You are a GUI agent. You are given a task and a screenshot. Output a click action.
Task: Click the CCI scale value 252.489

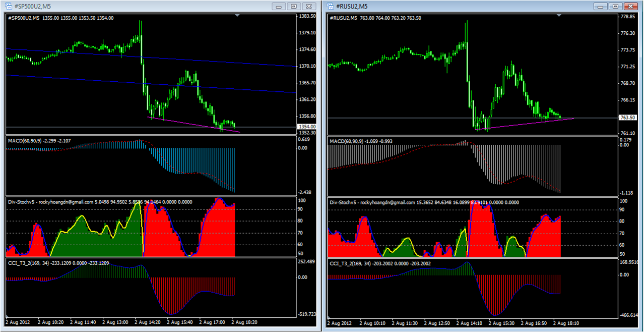click(x=307, y=261)
